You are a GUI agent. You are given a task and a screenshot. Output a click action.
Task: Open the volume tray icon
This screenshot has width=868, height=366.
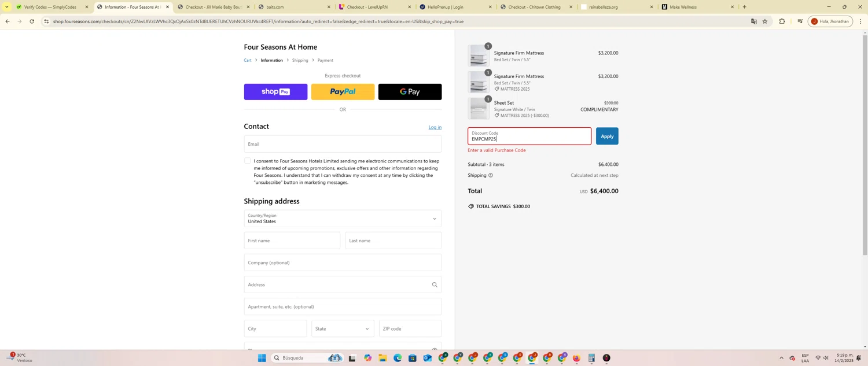(x=826, y=358)
